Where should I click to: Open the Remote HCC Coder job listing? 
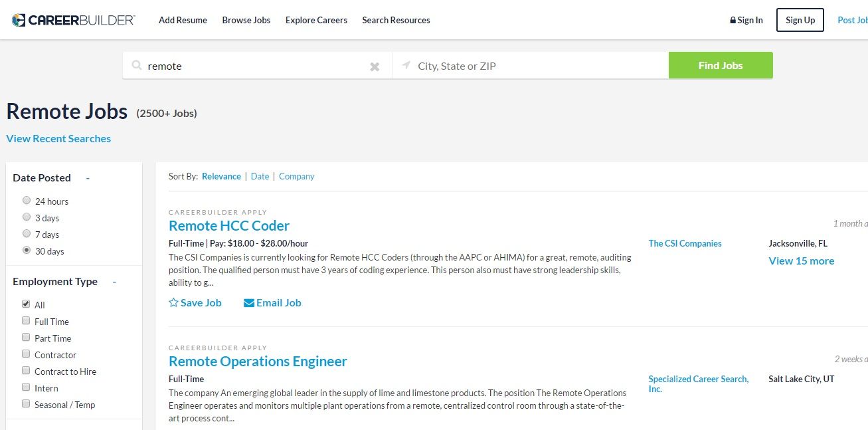[x=229, y=225]
